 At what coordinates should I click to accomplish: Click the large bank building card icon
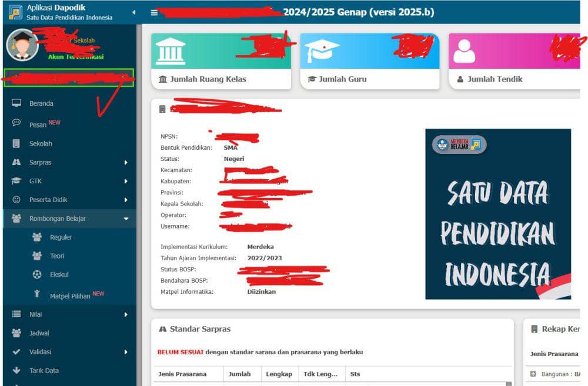click(x=171, y=51)
